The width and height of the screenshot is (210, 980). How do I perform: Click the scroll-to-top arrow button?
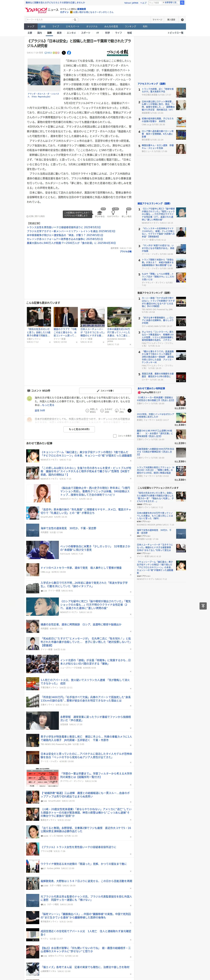point(203,606)
